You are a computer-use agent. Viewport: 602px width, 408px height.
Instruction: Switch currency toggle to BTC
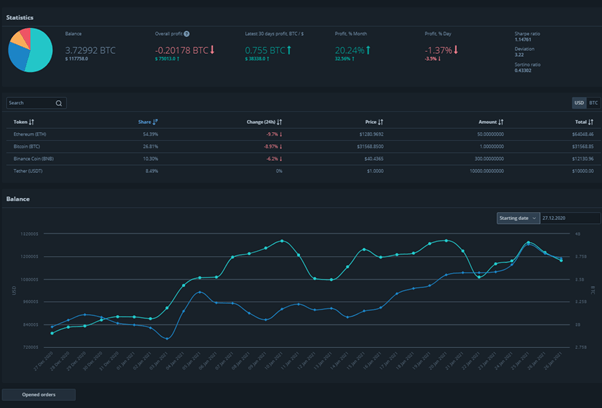pyautogui.click(x=594, y=103)
